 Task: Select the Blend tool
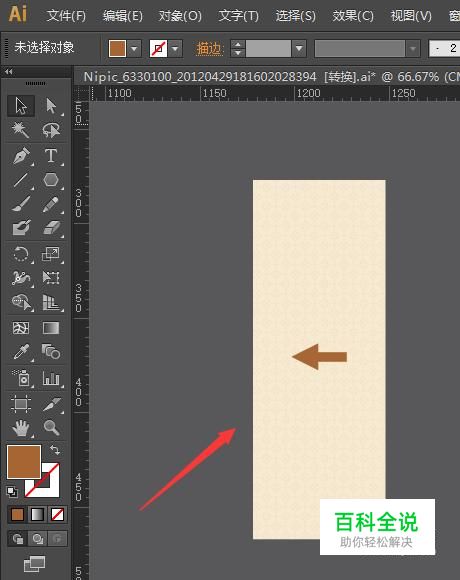(51, 352)
